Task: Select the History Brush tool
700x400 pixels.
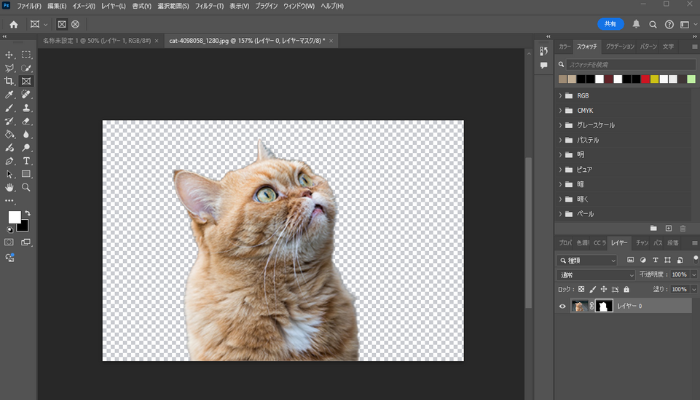Action: [9, 121]
